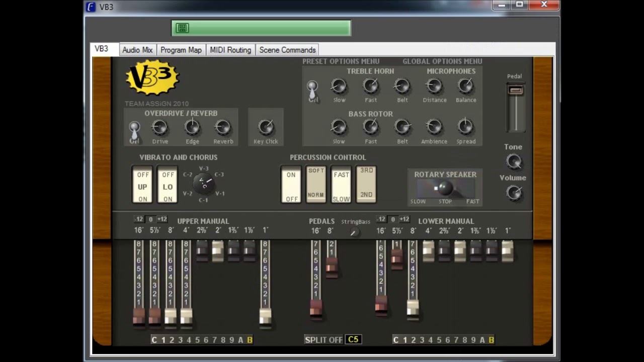Turn the Tone knob
The width and height of the screenshot is (644, 362).
514,162
